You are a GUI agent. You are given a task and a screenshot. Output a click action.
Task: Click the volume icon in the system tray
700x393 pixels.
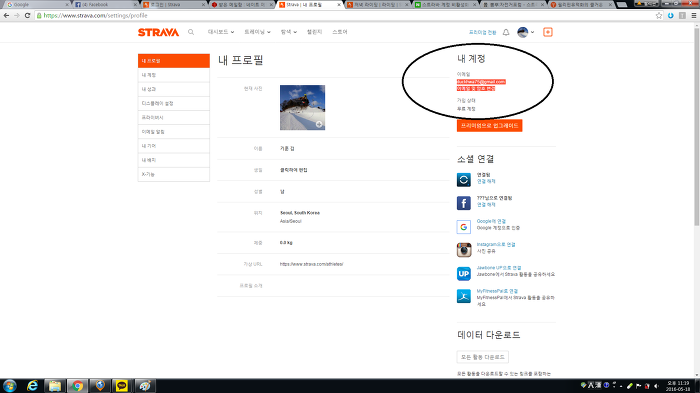click(656, 386)
